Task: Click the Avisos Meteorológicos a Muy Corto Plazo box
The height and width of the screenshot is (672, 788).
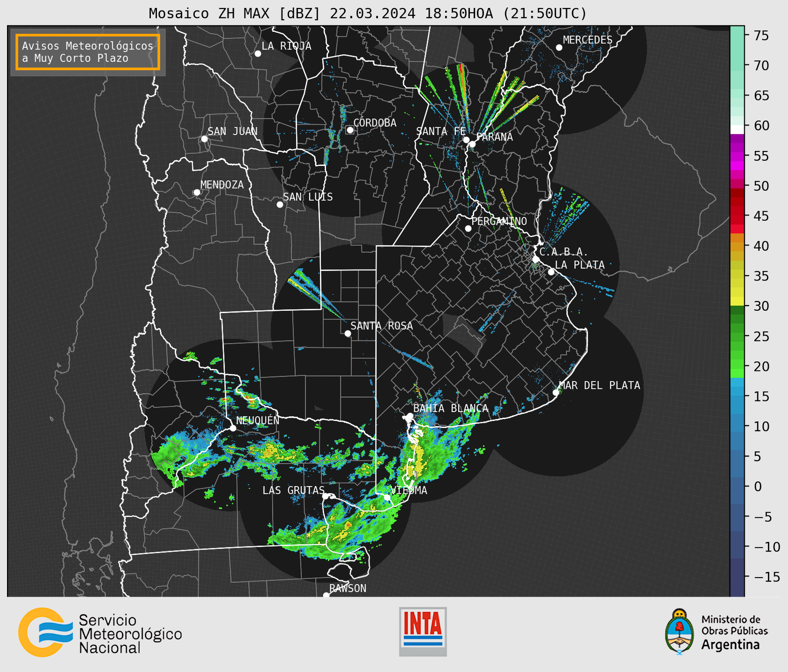Action: click(88, 52)
